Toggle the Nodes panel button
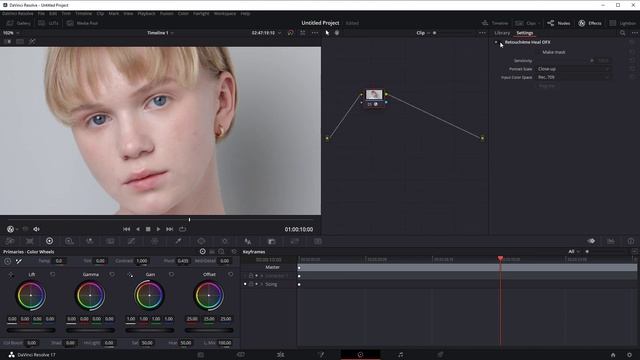Image resolution: width=640 pixels, height=360 pixels. pos(558,23)
